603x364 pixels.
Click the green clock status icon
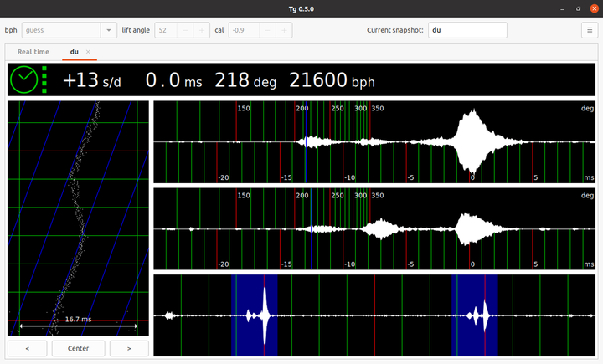pos(23,79)
